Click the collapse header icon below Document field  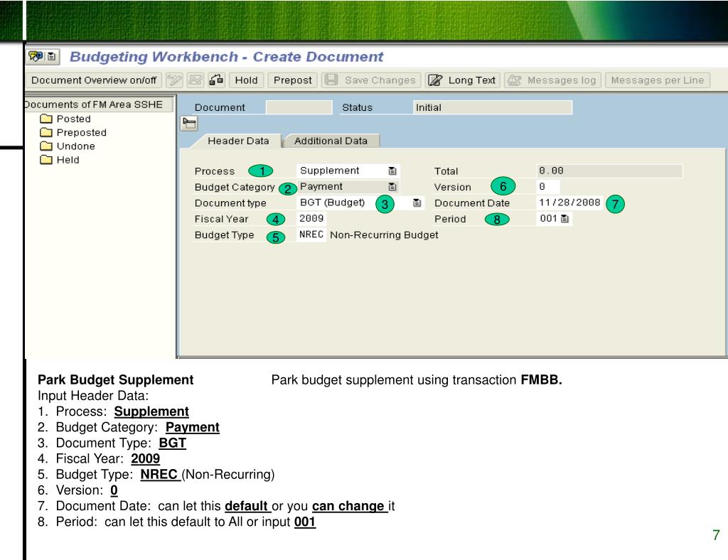(189, 124)
